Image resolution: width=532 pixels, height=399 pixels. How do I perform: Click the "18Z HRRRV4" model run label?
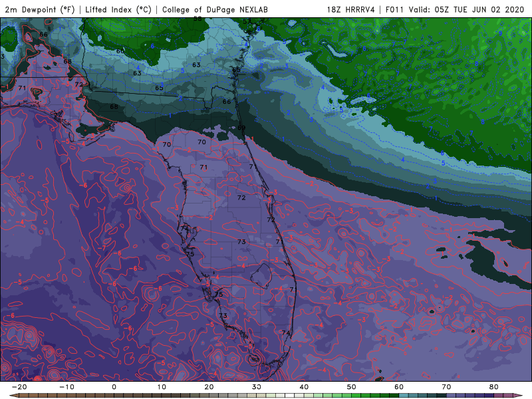[351, 9]
